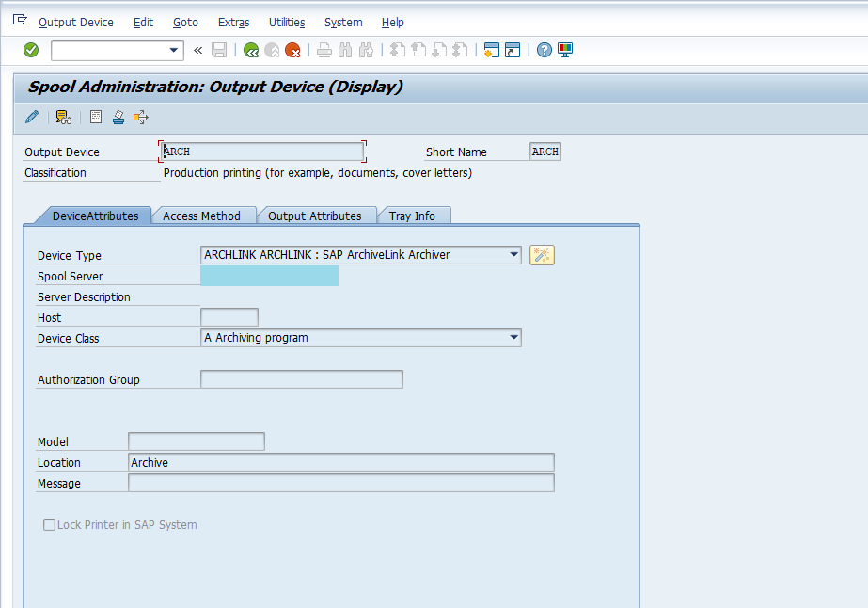Click into the transaction command field
This screenshot has height=608, width=868.
pos(110,51)
